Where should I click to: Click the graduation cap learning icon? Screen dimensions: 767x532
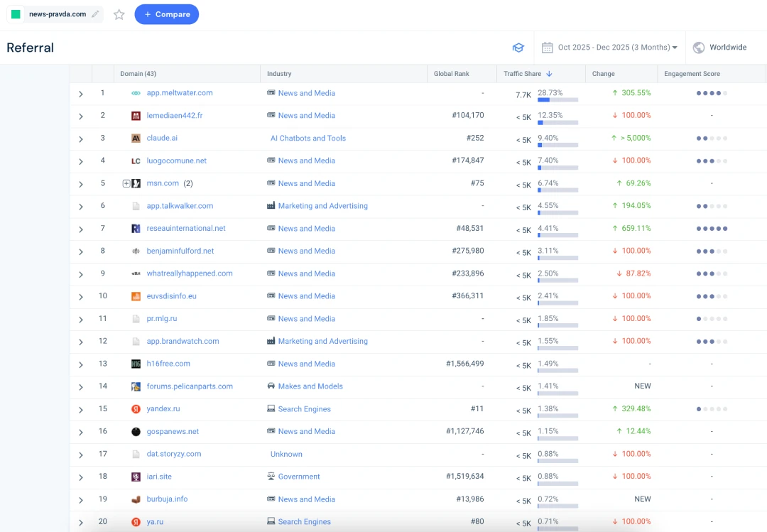click(518, 48)
